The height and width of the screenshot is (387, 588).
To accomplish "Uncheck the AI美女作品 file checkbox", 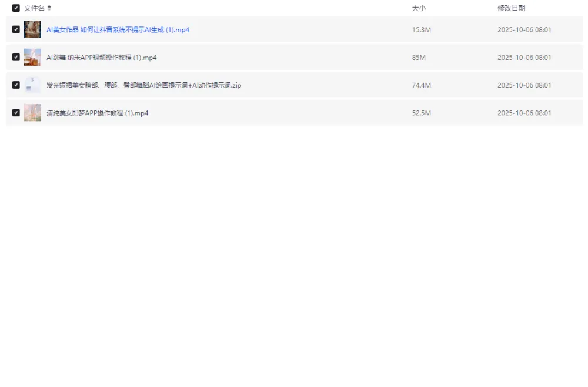I will pos(16,29).
